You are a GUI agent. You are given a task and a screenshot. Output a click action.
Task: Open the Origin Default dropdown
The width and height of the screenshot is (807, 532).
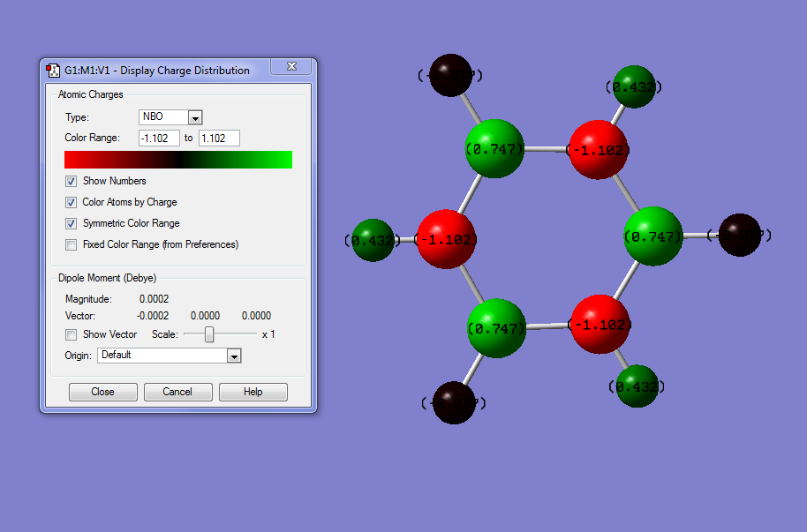point(234,356)
